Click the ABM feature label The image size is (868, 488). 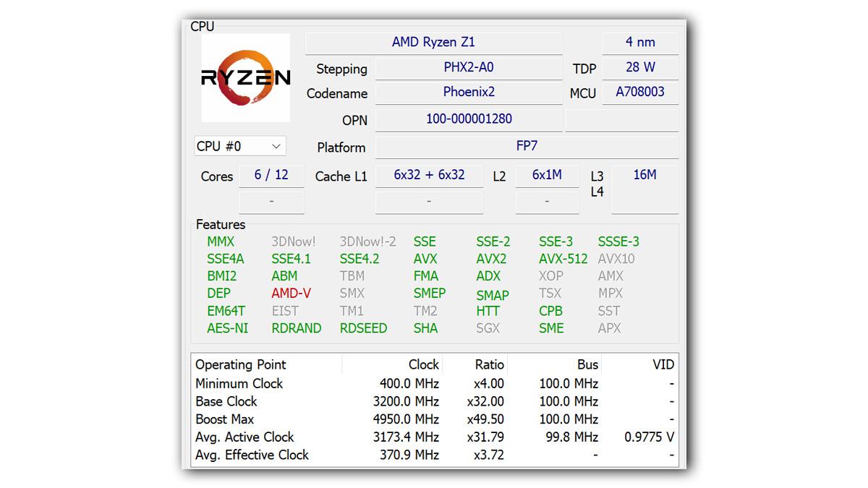point(284,276)
